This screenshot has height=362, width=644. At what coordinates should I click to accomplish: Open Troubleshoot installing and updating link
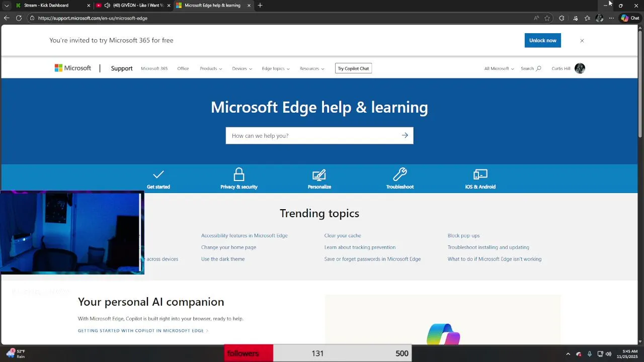point(488,247)
